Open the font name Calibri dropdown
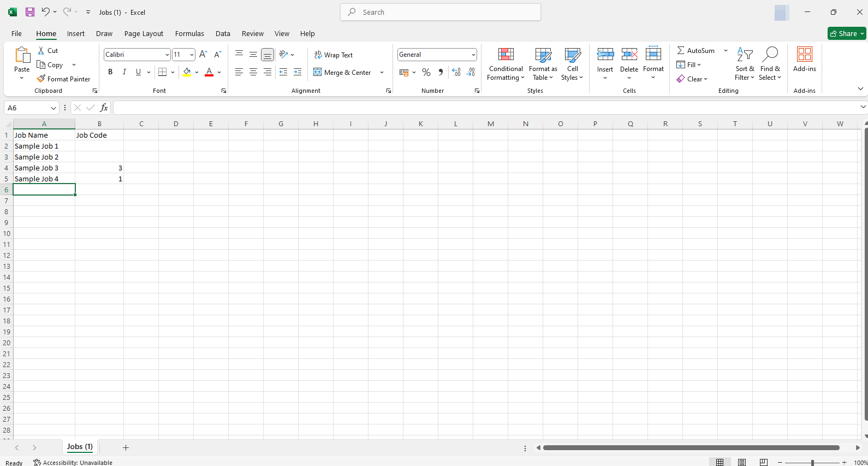The width and height of the screenshot is (868, 466). [167, 55]
